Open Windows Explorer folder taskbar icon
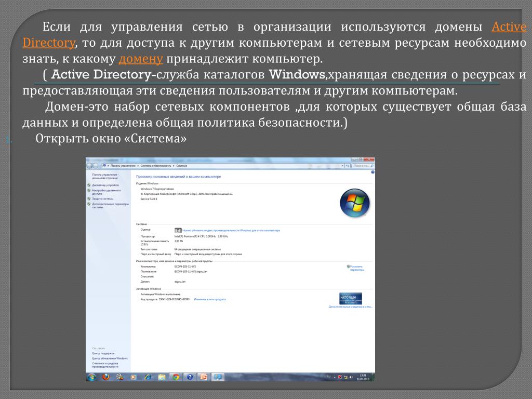The width and height of the screenshot is (532, 399). [x=162, y=377]
